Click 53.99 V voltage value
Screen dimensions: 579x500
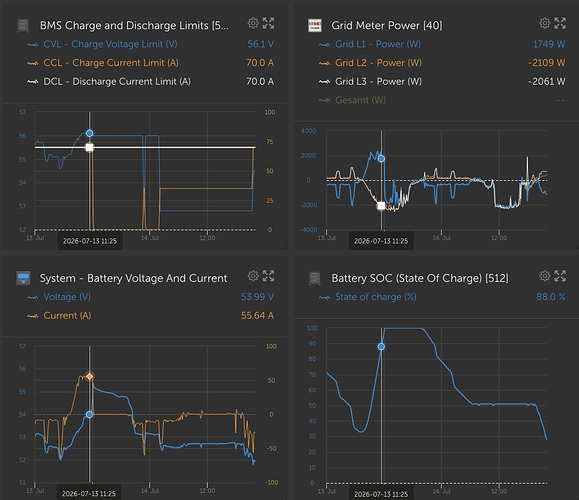[x=257, y=297]
